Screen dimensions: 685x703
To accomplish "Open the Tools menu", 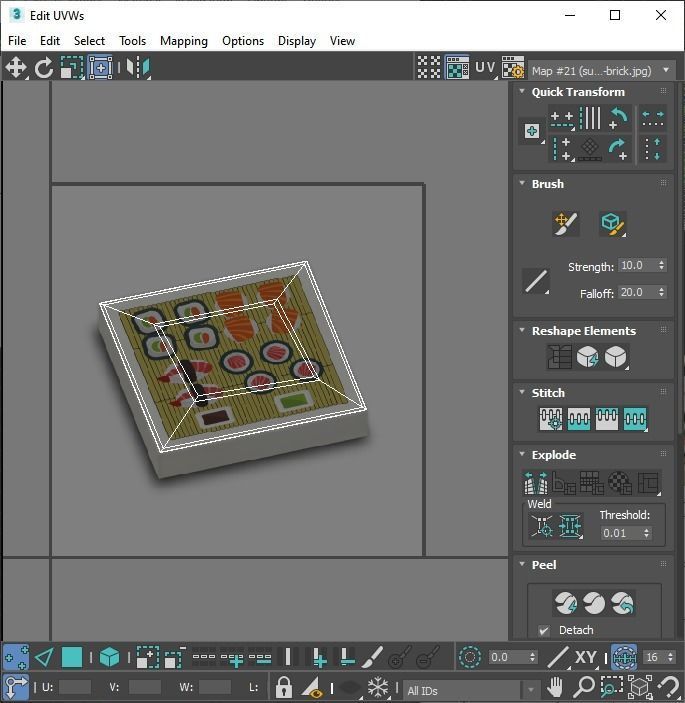I will (133, 41).
